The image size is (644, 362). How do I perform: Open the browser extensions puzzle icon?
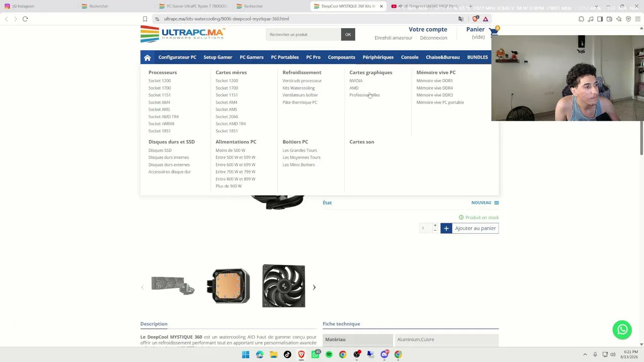point(581,19)
